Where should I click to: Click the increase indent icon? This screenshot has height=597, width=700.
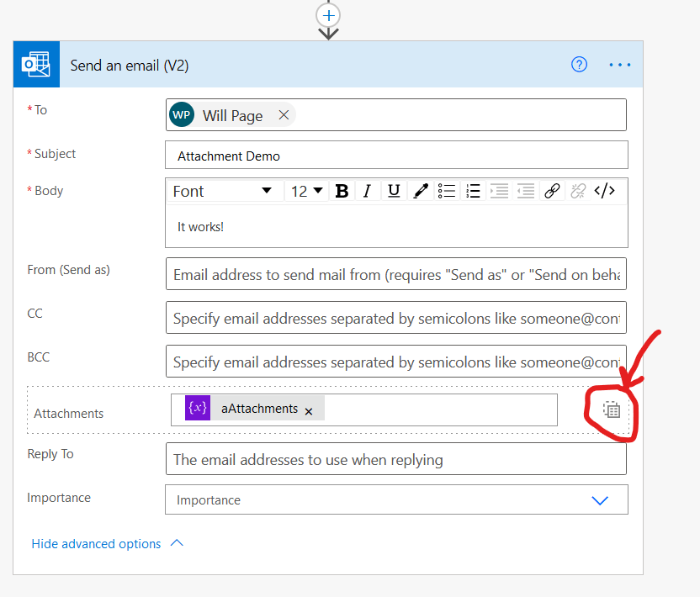tap(499, 191)
